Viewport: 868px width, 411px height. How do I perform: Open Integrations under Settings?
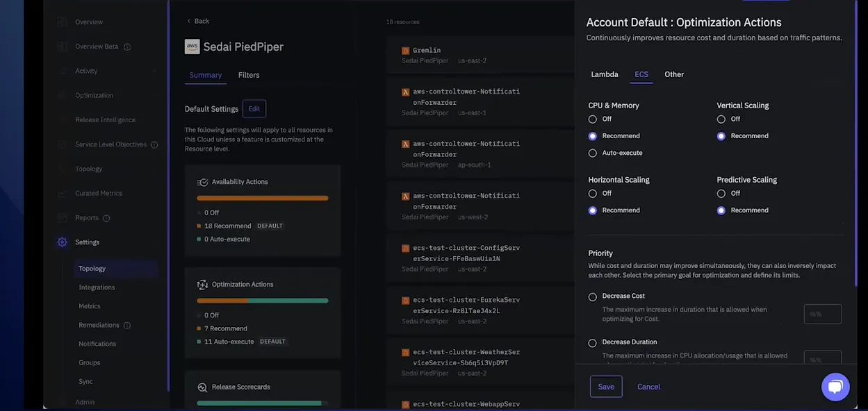(97, 287)
